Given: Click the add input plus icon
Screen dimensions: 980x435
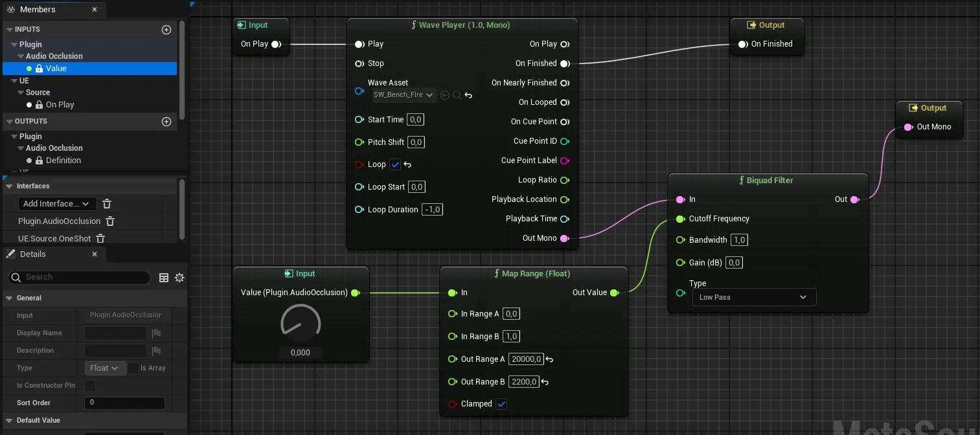Looking at the screenshot, I should (x=166, y=30).
